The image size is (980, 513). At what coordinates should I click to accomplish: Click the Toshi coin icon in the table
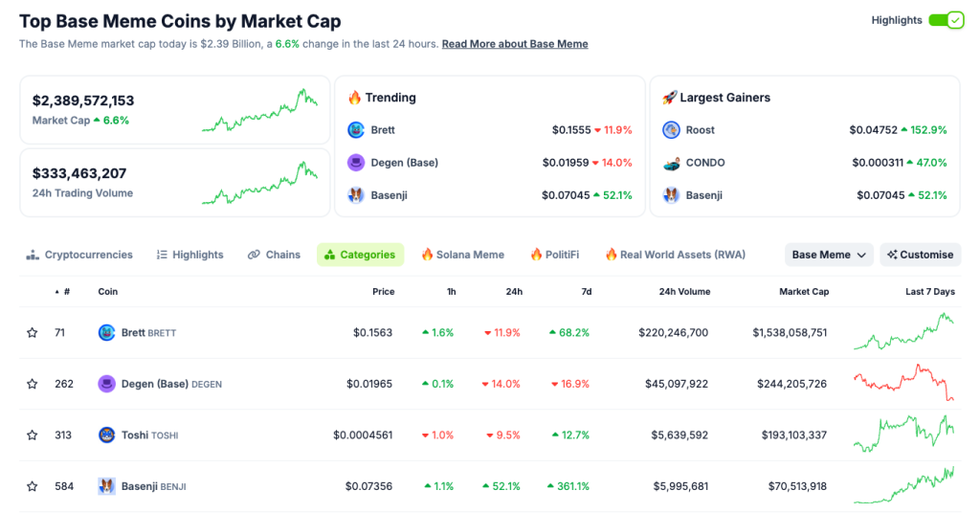pos(106,435)
